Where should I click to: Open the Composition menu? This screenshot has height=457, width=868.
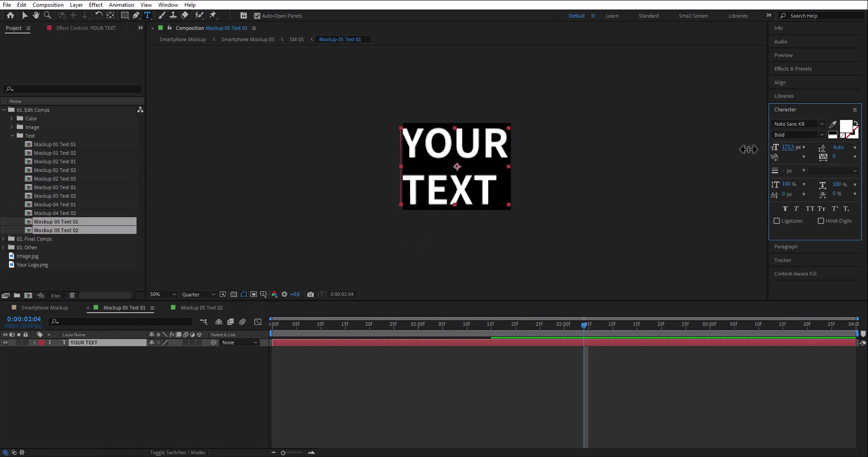pyautogui.click(x=48, y=5)
